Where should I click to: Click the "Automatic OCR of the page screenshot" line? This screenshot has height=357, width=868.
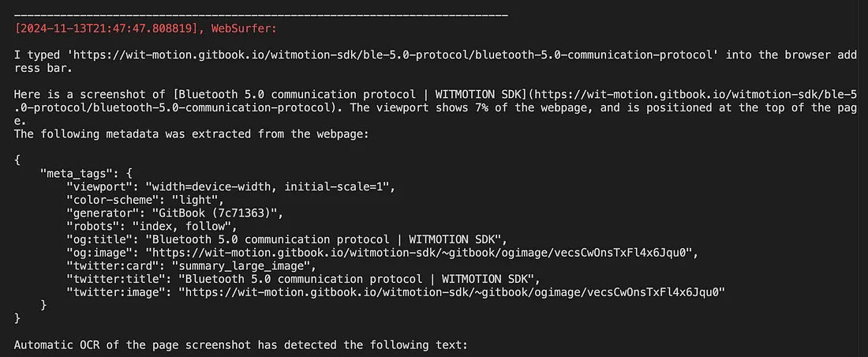pos(241,345)
